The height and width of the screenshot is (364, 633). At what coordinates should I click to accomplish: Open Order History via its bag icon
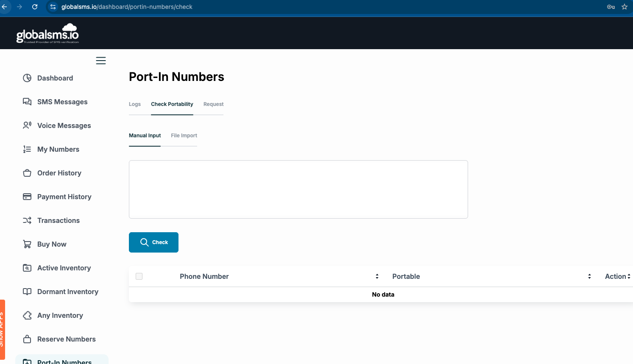(27, 173)
